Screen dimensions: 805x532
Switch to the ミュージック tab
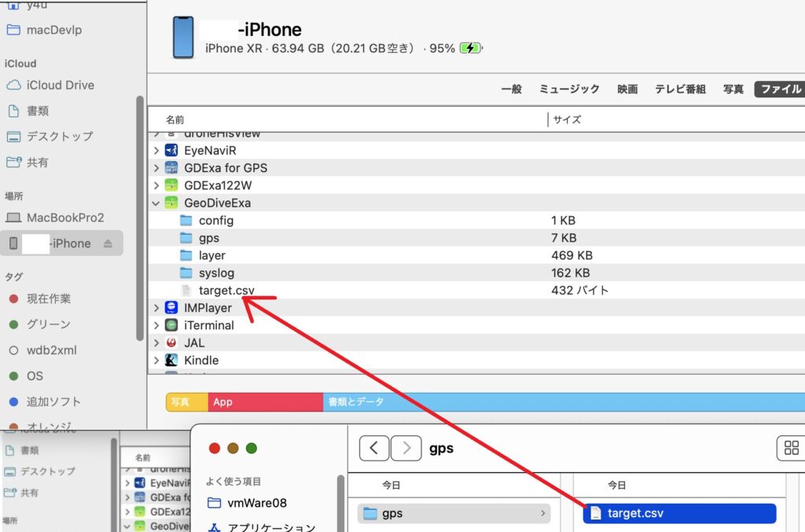[569, 90]
